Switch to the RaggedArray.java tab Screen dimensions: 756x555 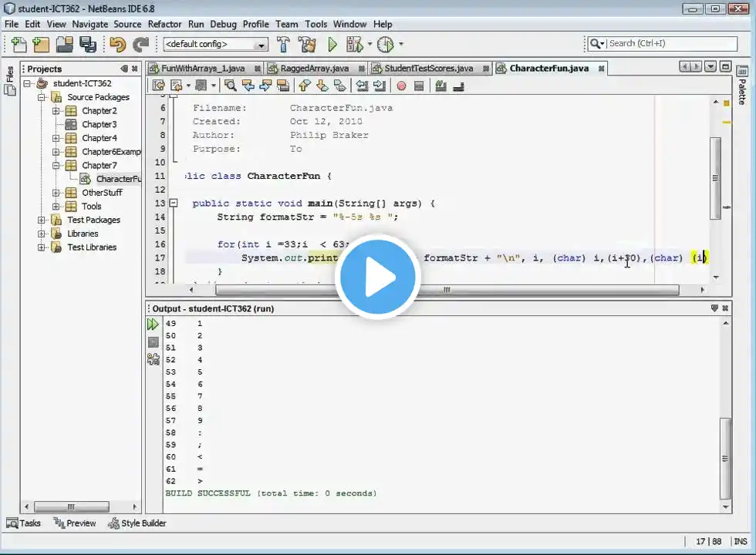point(313,68)
